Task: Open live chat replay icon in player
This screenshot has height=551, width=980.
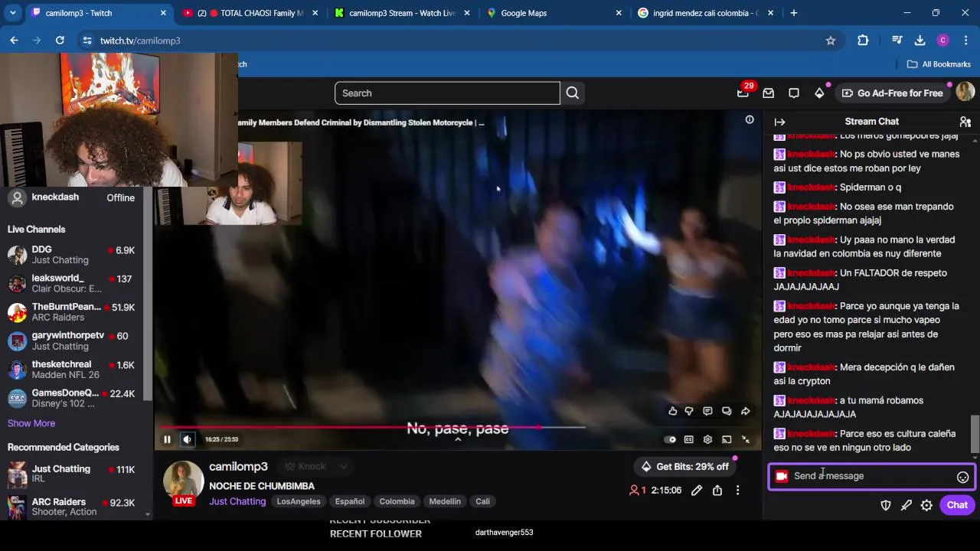Action: point(727,411)
